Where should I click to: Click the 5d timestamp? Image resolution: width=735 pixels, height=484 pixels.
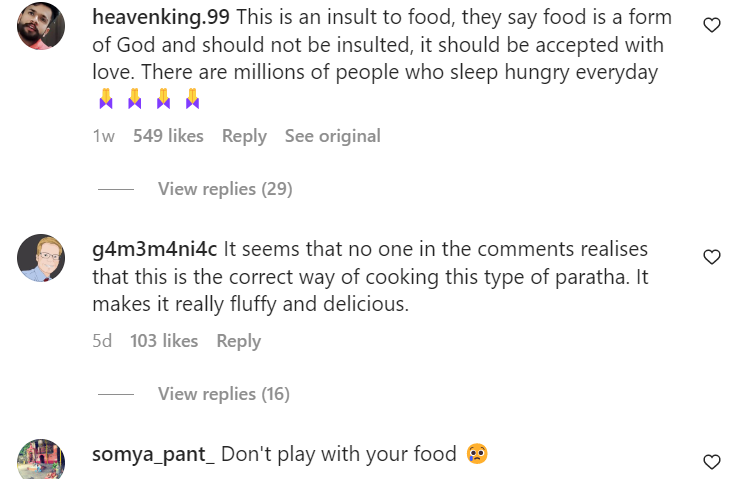[x=103, y=341]
